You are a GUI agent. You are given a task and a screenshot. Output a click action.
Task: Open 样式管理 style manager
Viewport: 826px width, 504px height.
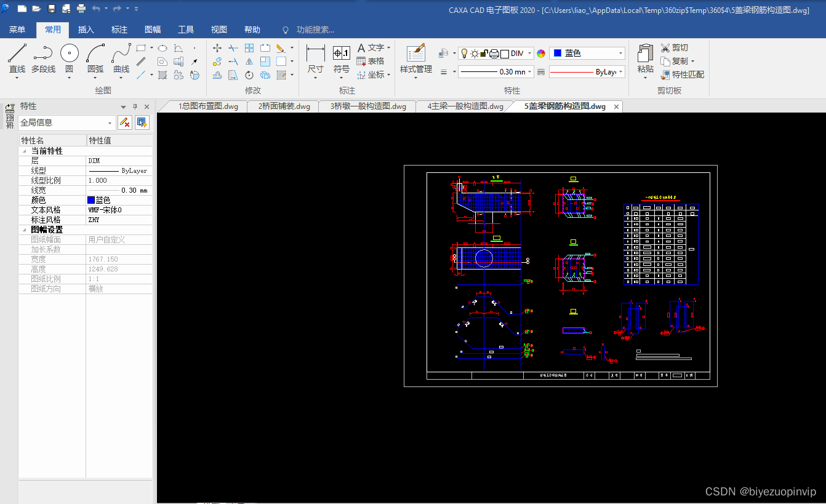[416, 60]
